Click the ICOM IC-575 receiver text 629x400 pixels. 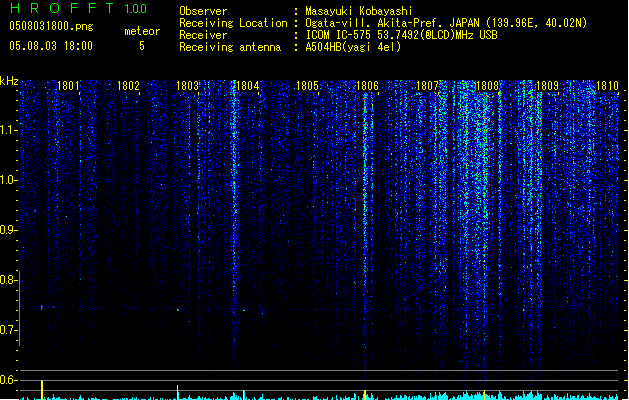click(x=401, y=35)
